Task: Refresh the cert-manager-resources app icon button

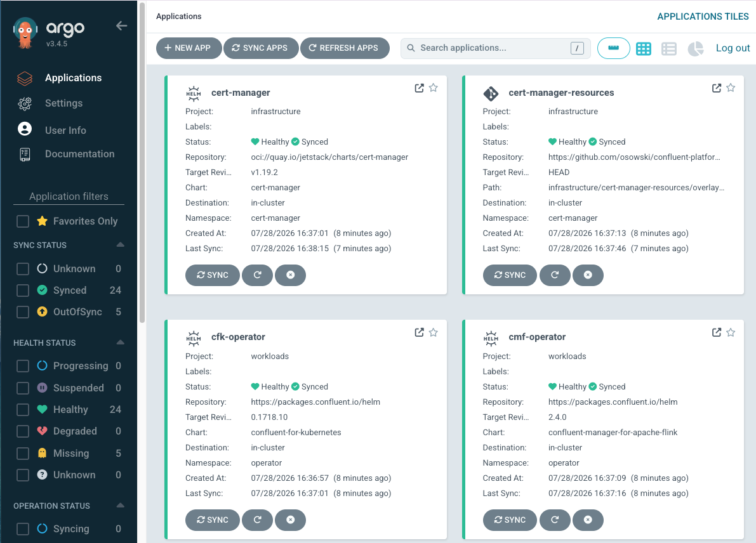Action: point(555,275)
